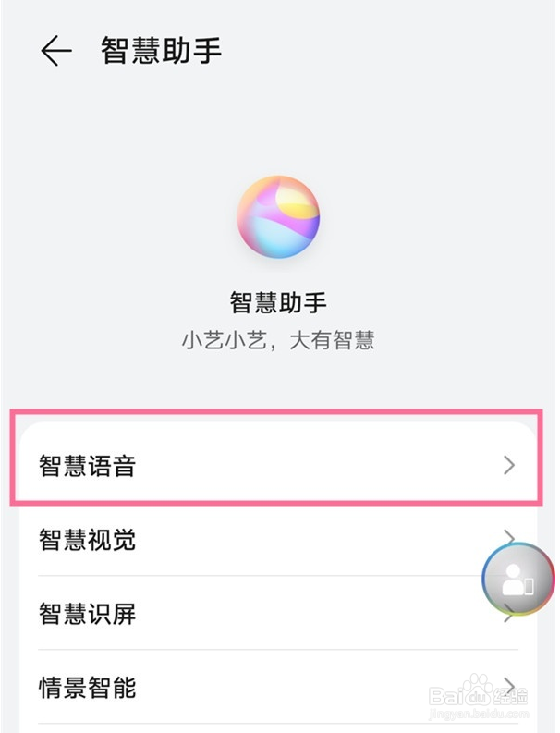
Task: Click the 经验 watermark text
Action: 519,693
